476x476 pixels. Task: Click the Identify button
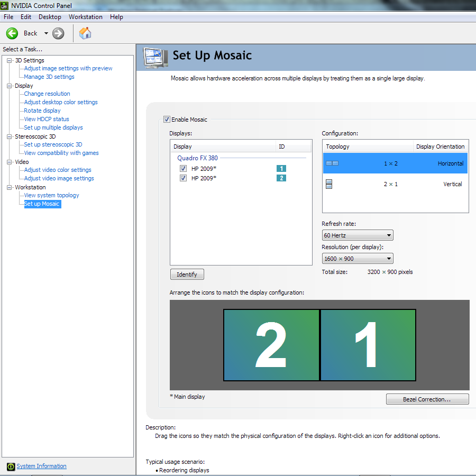[x=187, y=274]
